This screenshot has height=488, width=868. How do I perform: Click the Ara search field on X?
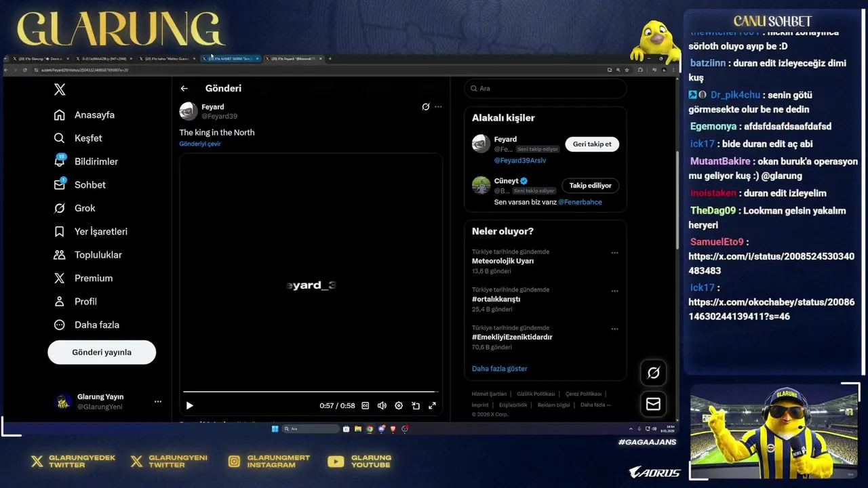[x=545, y=89]
